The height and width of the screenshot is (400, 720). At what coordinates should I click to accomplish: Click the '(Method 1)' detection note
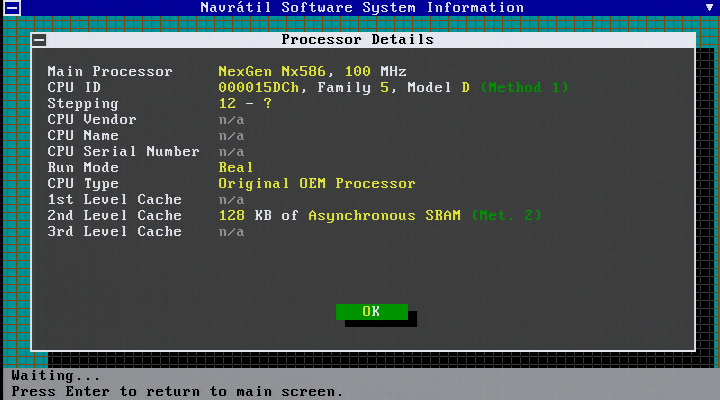click(x=524, y=87)
